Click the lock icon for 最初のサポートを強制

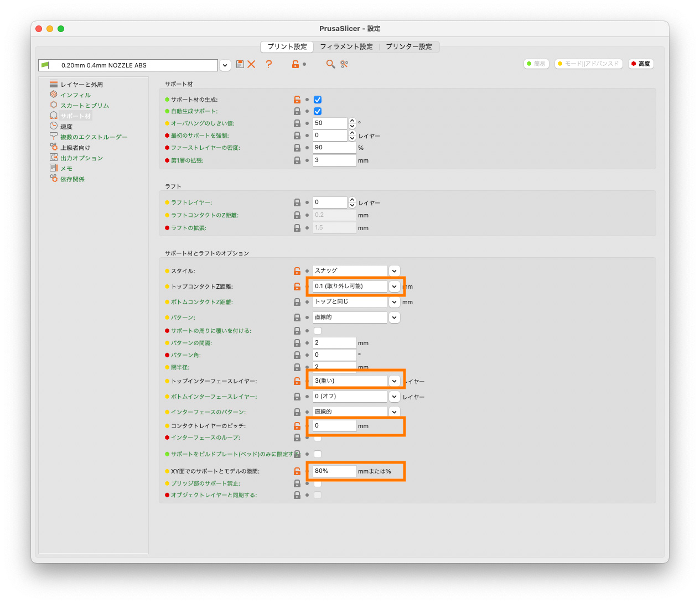pyautogui.click(x=297, y=136)
